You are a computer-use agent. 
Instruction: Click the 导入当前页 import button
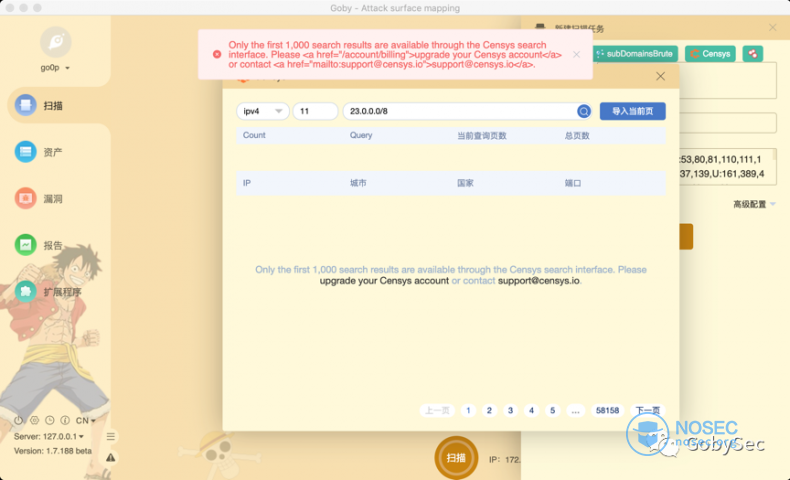click(x=632, y=111)
